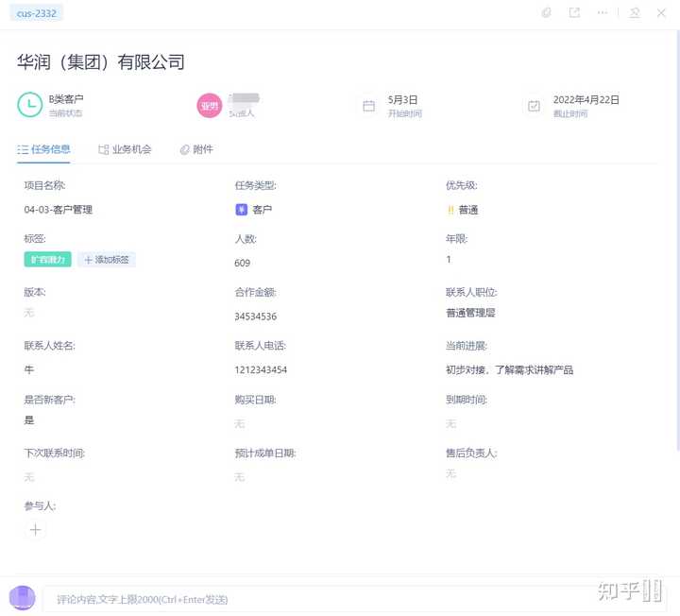
Task: Edit the 合作金额 value 34534536
Action: (x=255, y=317)
